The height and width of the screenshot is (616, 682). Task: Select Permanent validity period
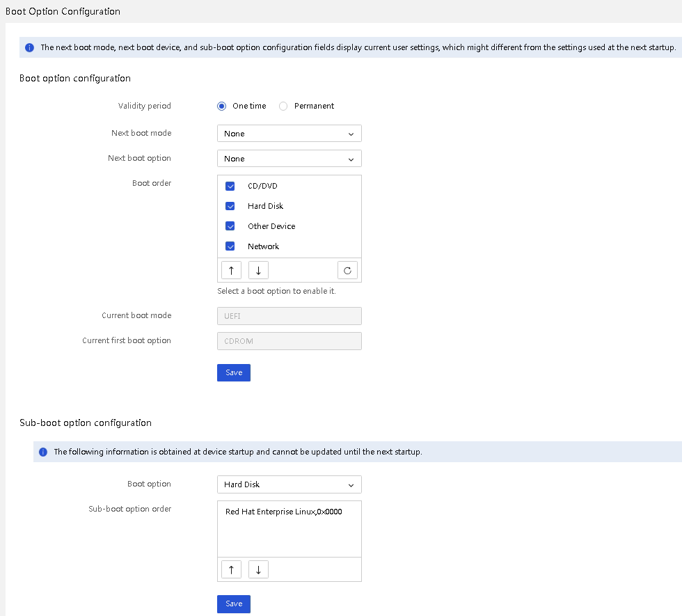[x=283, y=106]
